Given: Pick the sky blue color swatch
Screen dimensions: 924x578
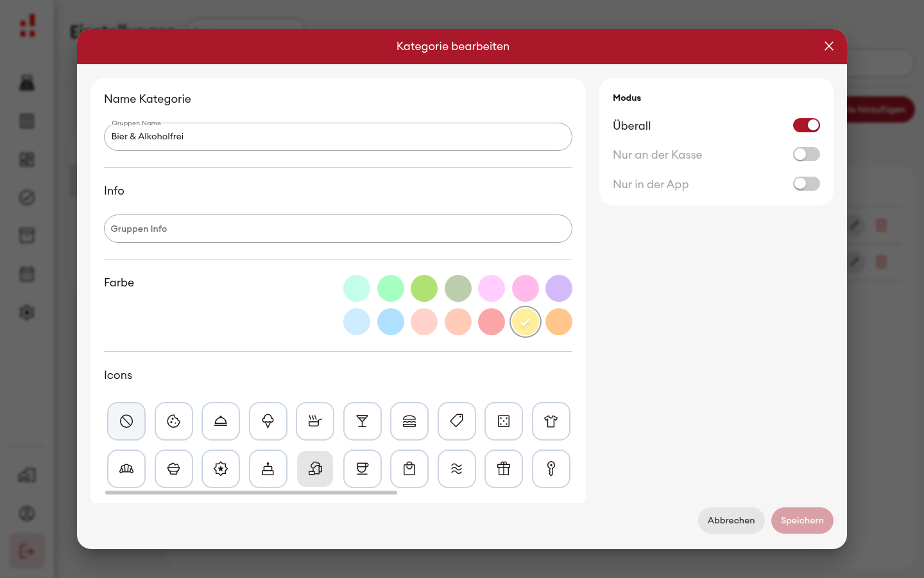Looking at the screenshot, I should pos(391,322).
